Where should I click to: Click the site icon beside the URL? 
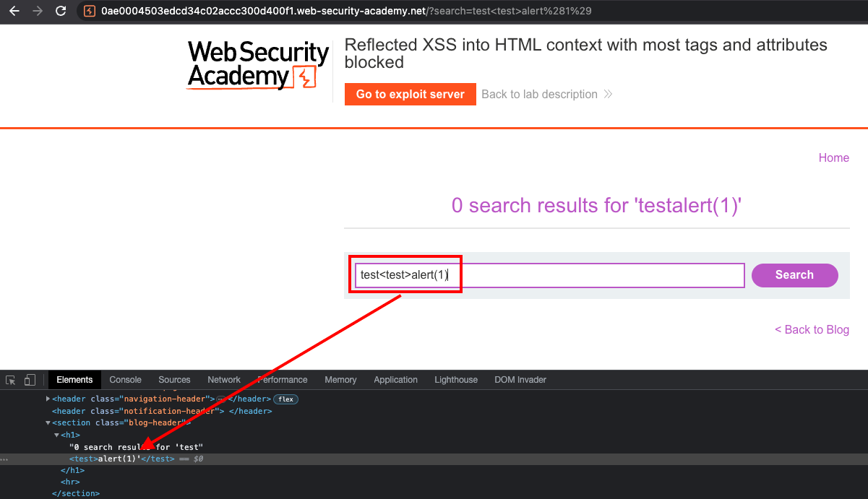click(90, 12)
